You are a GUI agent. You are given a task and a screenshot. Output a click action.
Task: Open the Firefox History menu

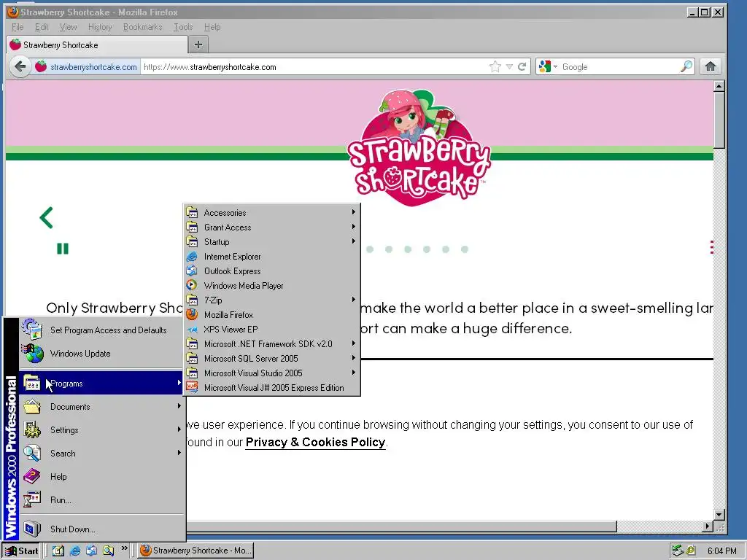(100, 27)
